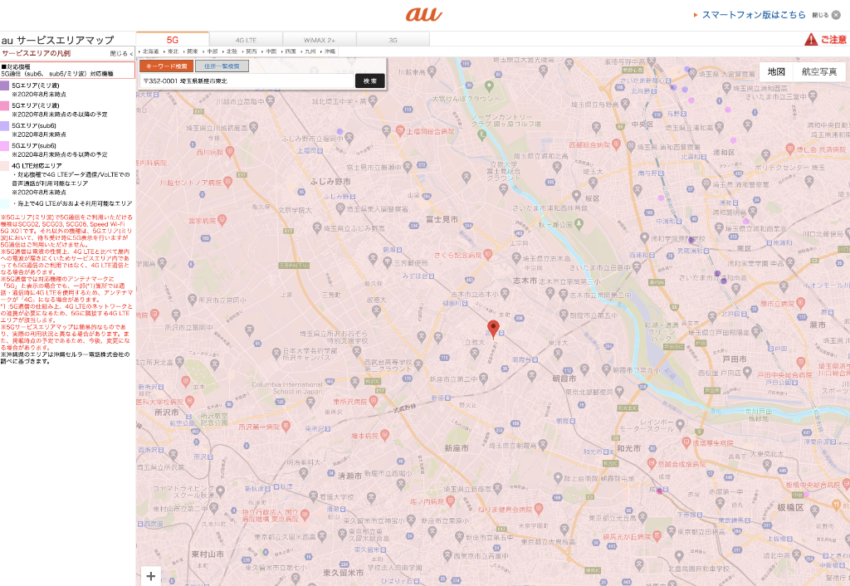Switch to the 5G tab
The width and height of the screenshot is (850, 586).
tap(173, 39)
